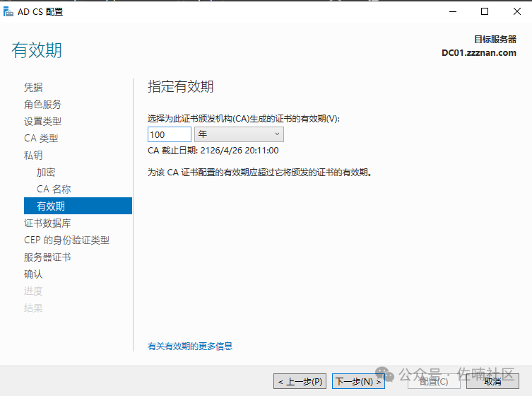532x396 pixels.
Task: Select CEP 的身份验证类型 step
Action: (66, 240)
